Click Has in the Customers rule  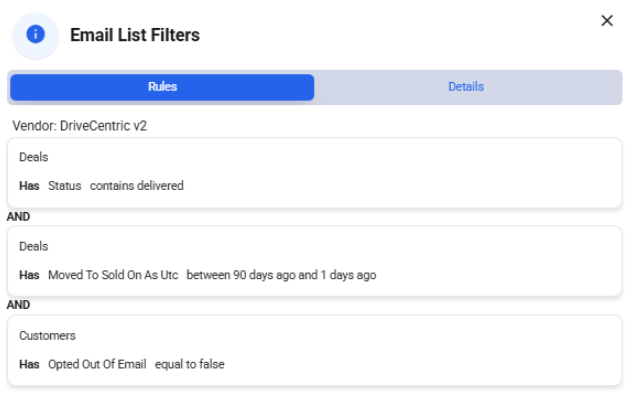click(x=29, y=365)
